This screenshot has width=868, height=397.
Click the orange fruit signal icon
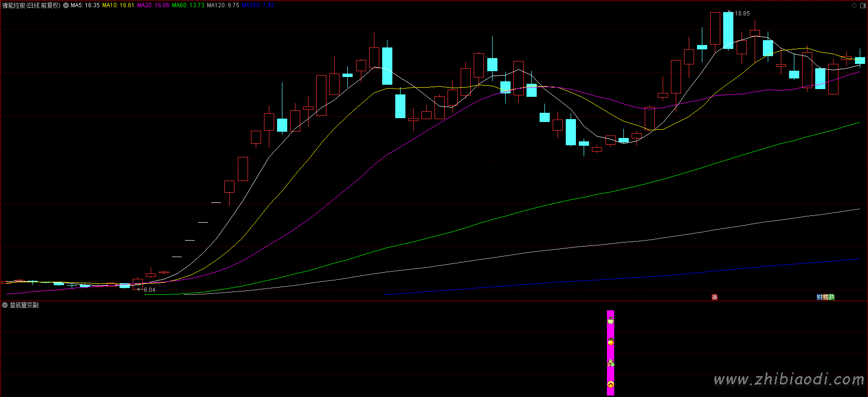[610, 342]
